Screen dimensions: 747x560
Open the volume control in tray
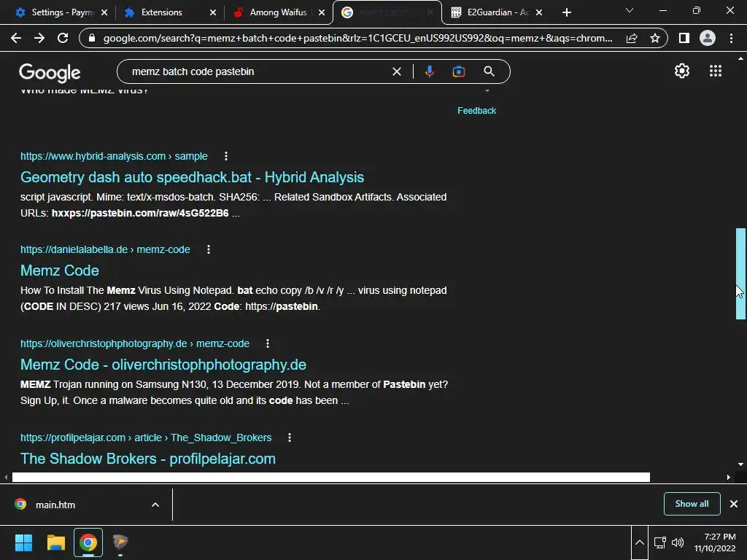tap(678, 542)
